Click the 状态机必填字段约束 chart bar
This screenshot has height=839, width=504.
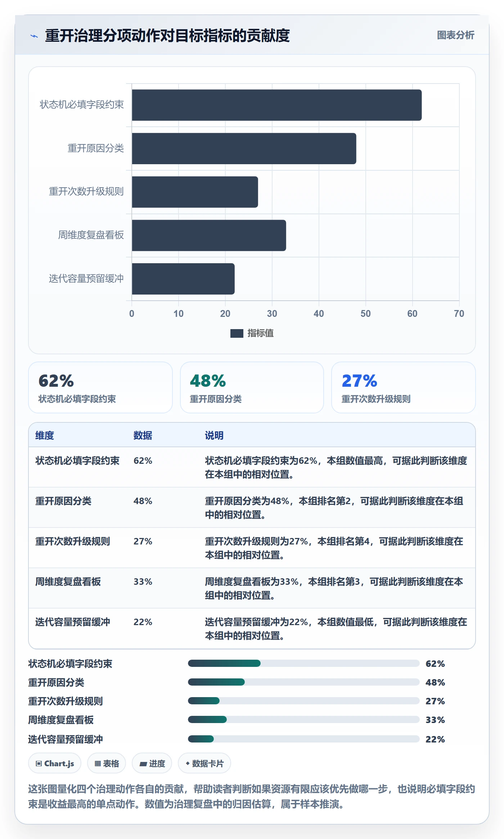point(276,105)
